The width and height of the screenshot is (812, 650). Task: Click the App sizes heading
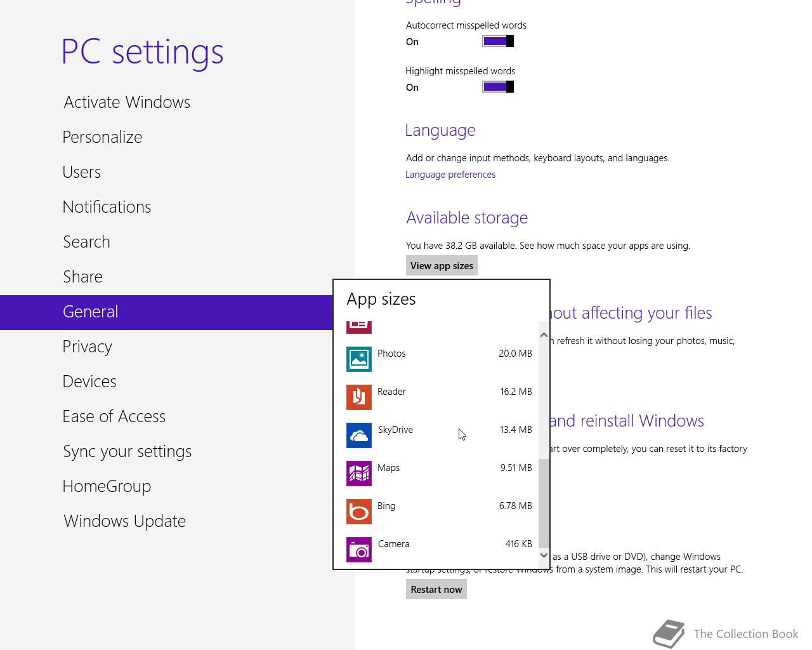tap(381, 299)
